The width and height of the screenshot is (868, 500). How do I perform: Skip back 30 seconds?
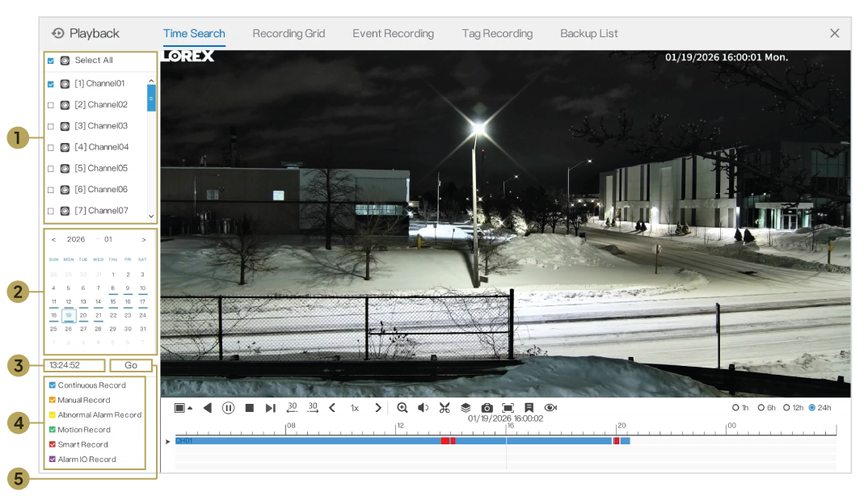[x=292, y=408]
